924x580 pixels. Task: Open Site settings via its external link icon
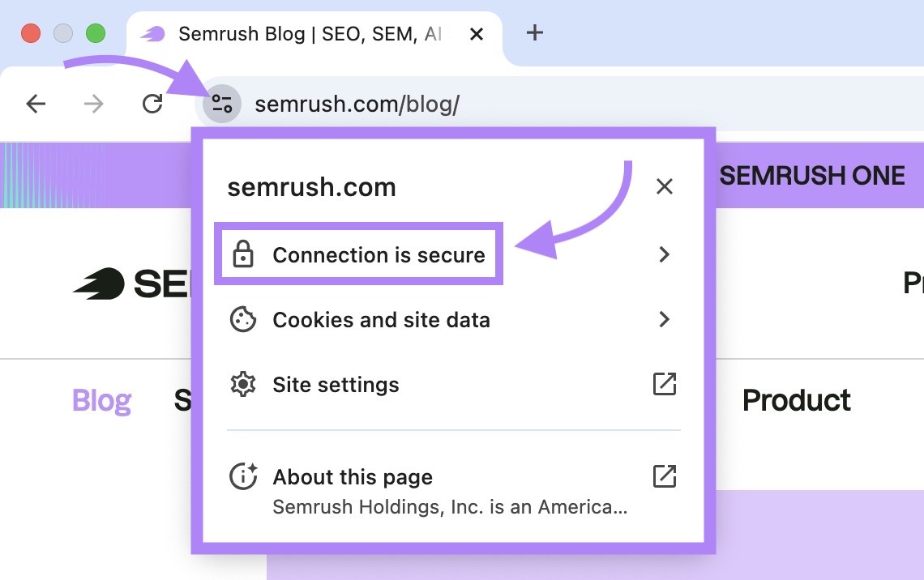tap(664, 384)
